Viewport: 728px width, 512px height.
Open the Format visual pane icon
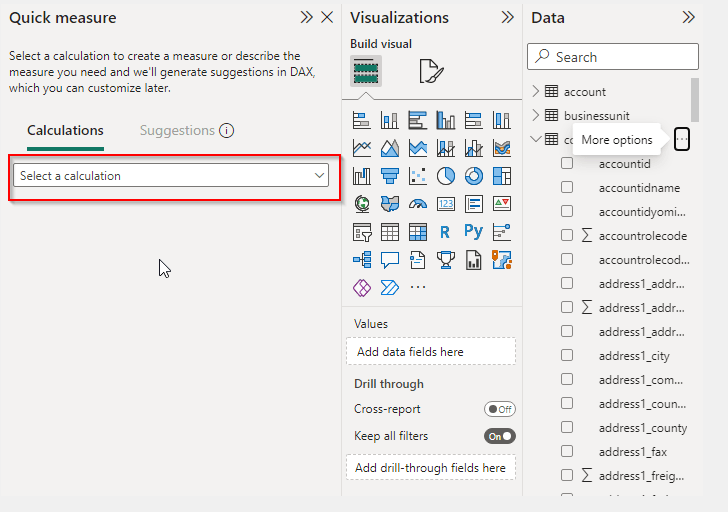click(431, 71)
